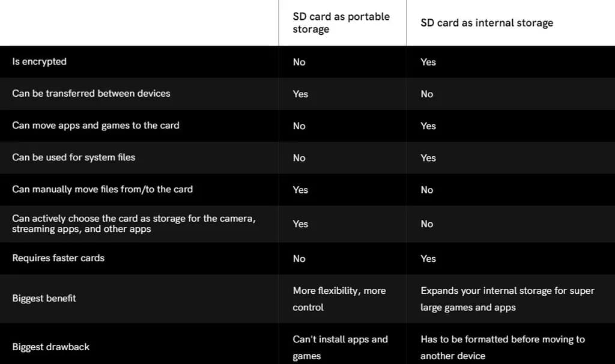Click internal storage 'Yes' in 'Requires faster cards' row

tap(428, 258)
